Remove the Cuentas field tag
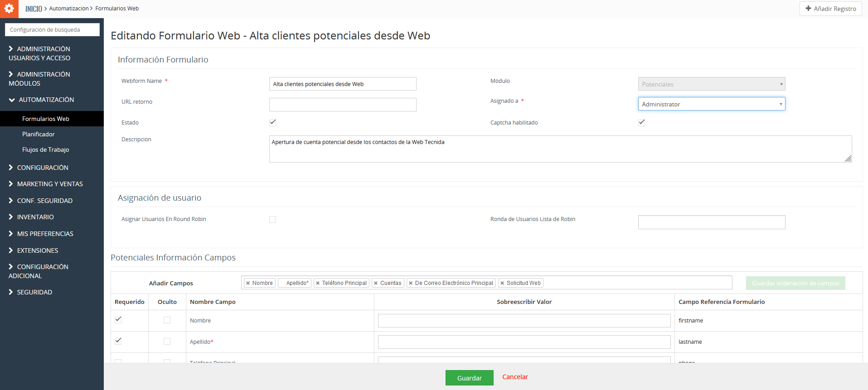Viewport: 868px width, 390px height. coord(376,283)
